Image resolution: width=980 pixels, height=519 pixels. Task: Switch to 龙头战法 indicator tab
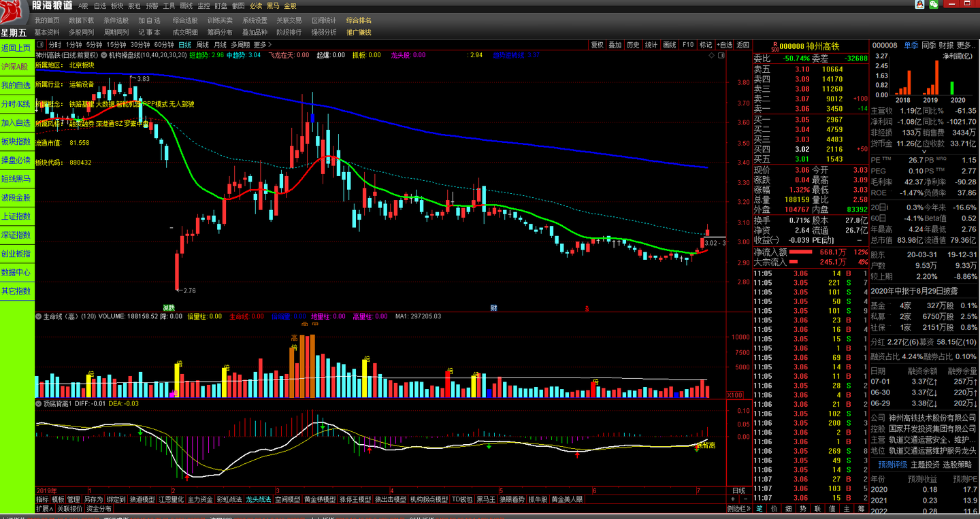(259, 499)
